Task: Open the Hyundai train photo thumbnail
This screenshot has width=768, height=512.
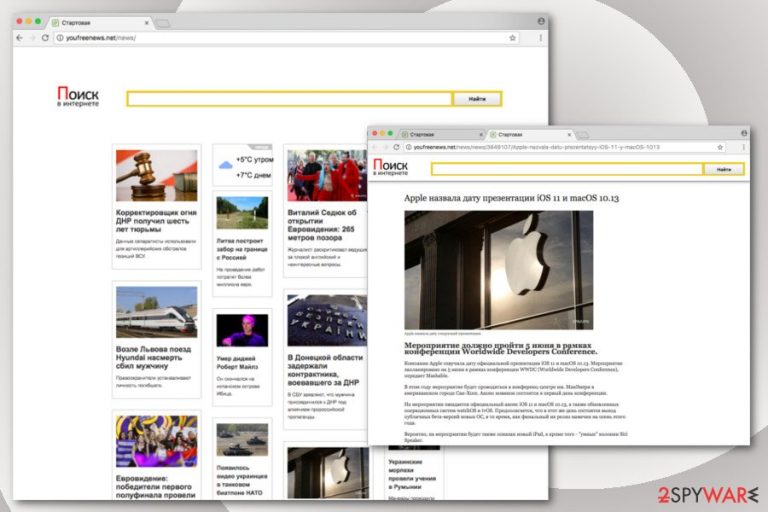Action: pyautogui.click(x=157, y=312)
